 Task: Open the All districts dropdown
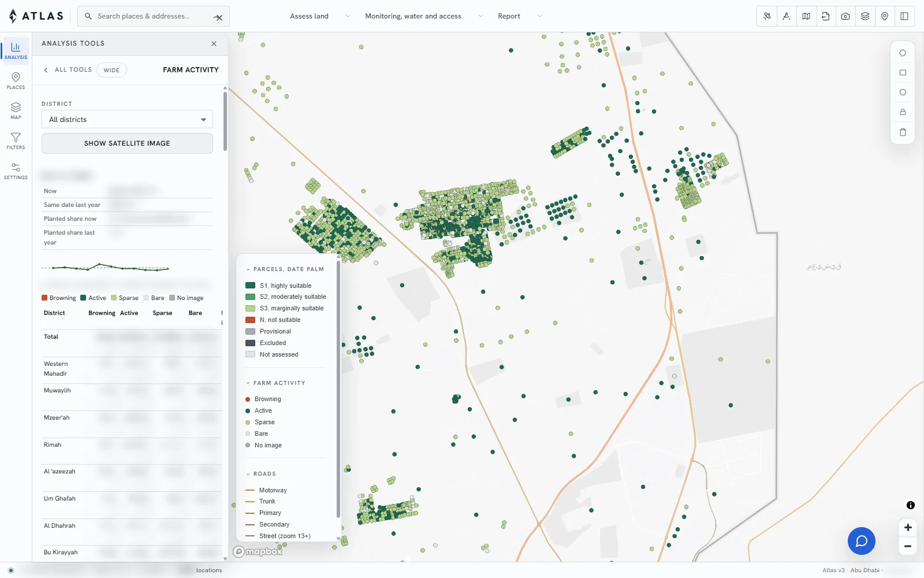coord(127,120)
